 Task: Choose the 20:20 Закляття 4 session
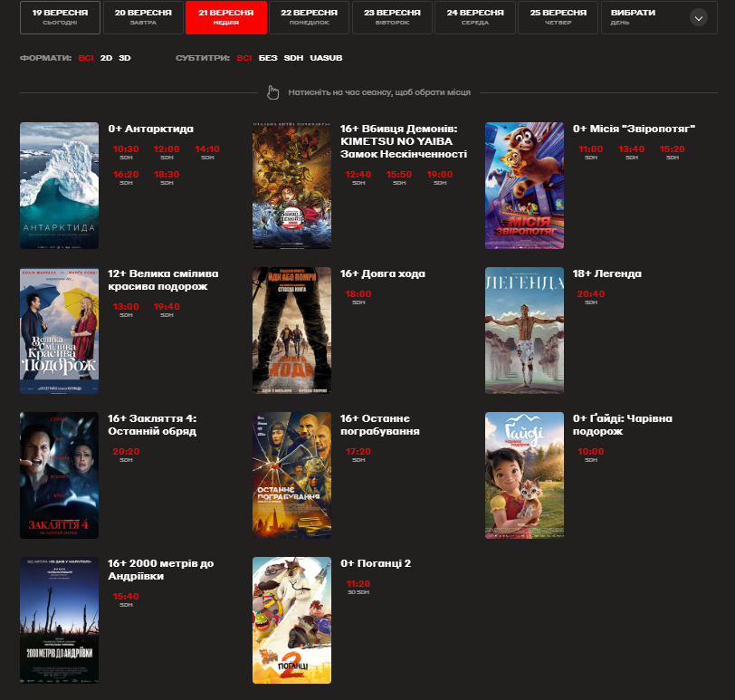pos(126,451)
